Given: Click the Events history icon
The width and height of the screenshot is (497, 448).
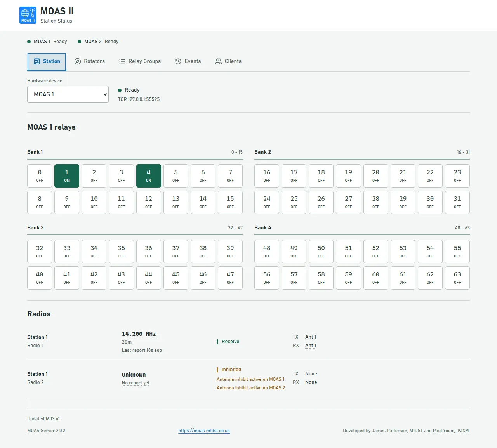Looking at the screenshot, I should point(178,61).
